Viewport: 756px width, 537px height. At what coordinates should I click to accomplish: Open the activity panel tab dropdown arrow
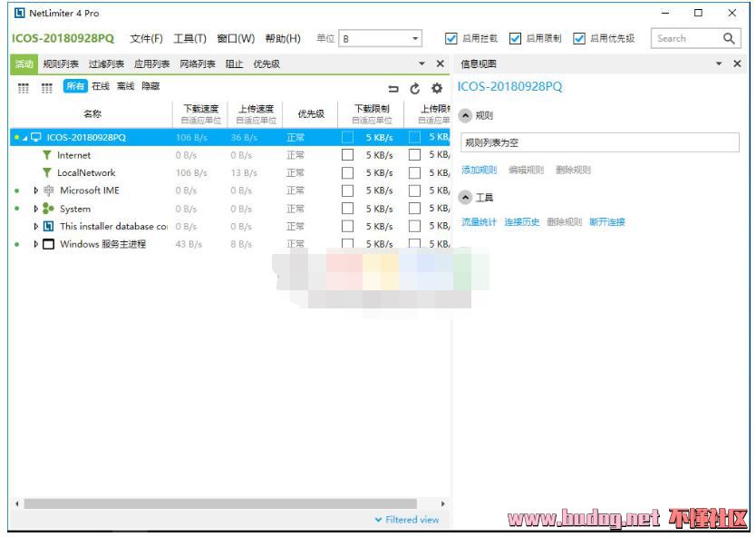pos(422,63)
